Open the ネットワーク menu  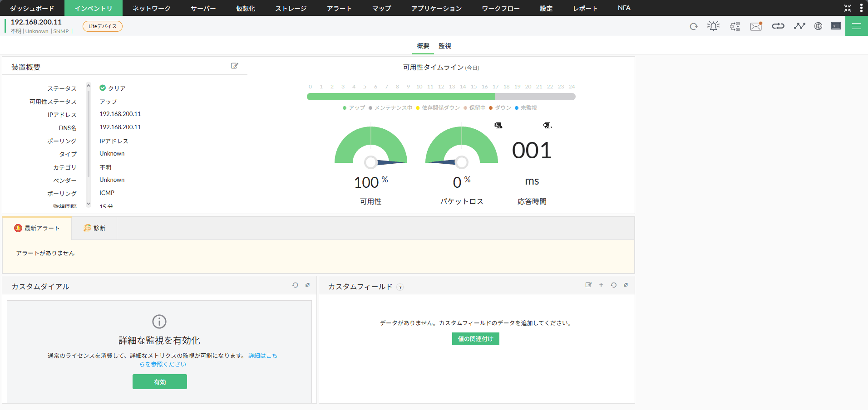(x=152, y=8)
